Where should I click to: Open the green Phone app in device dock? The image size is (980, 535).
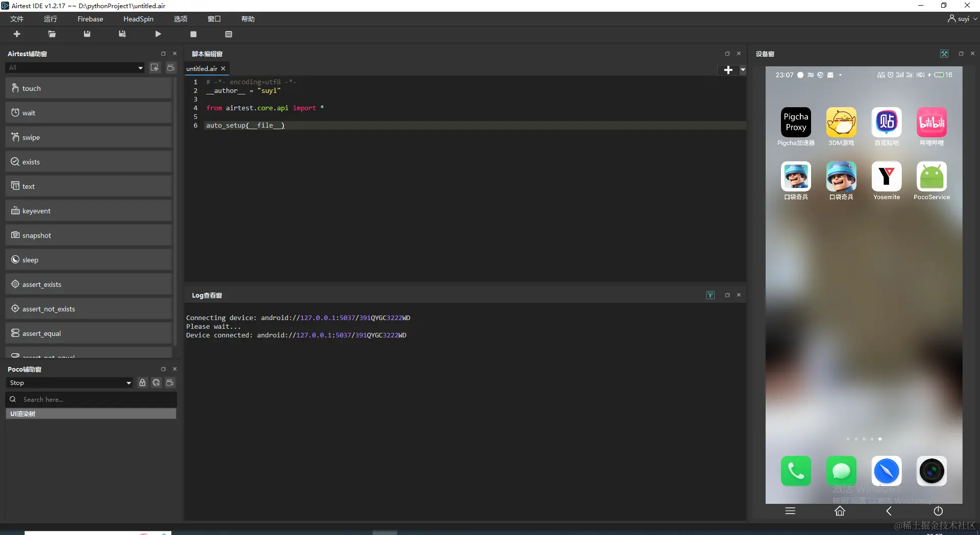click(796, 471)
